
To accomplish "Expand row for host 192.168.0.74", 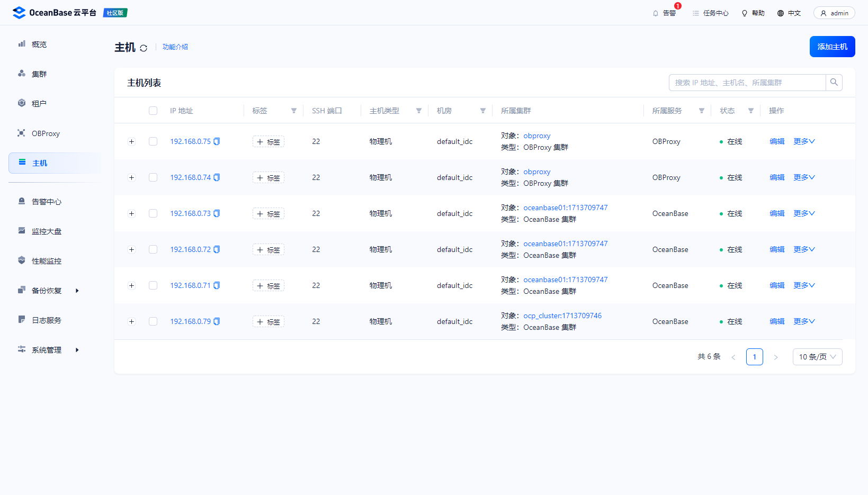I will pos(131,177).
